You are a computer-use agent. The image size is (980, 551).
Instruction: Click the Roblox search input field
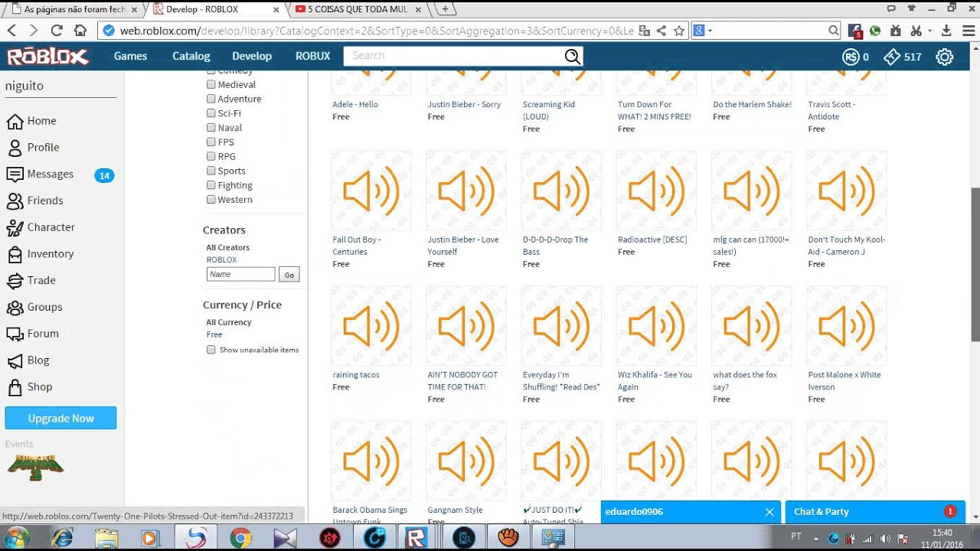pos(453,56)
